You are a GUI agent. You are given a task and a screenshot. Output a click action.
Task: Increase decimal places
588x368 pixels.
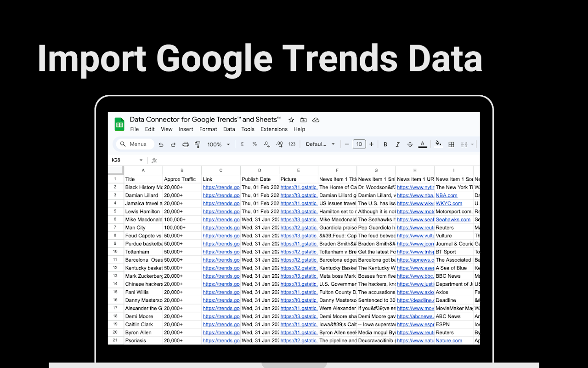279,144
